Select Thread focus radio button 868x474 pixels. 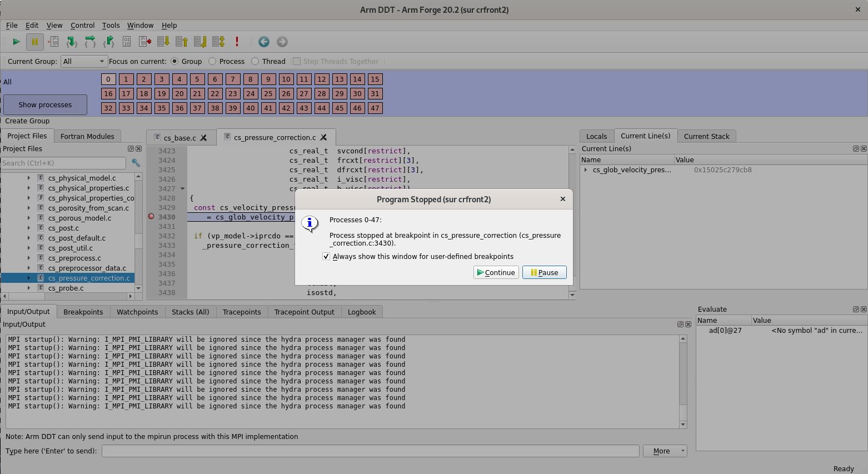click(255, 61)
